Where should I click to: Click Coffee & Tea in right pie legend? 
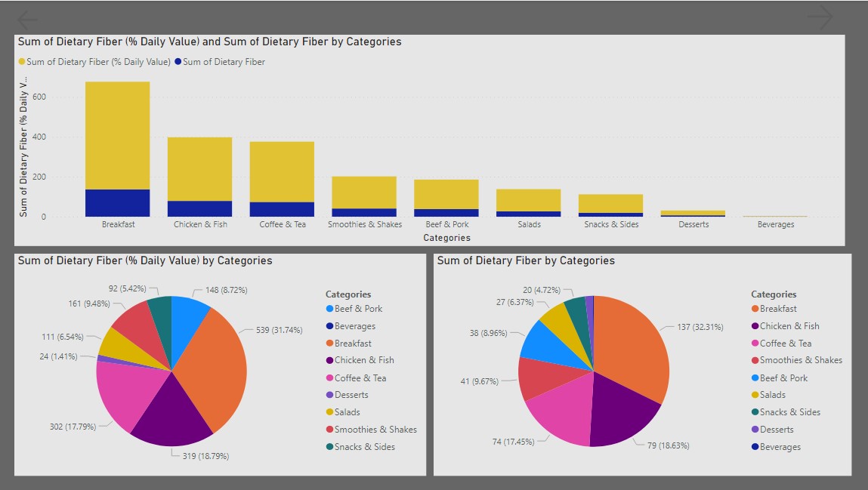pos(781,344)
